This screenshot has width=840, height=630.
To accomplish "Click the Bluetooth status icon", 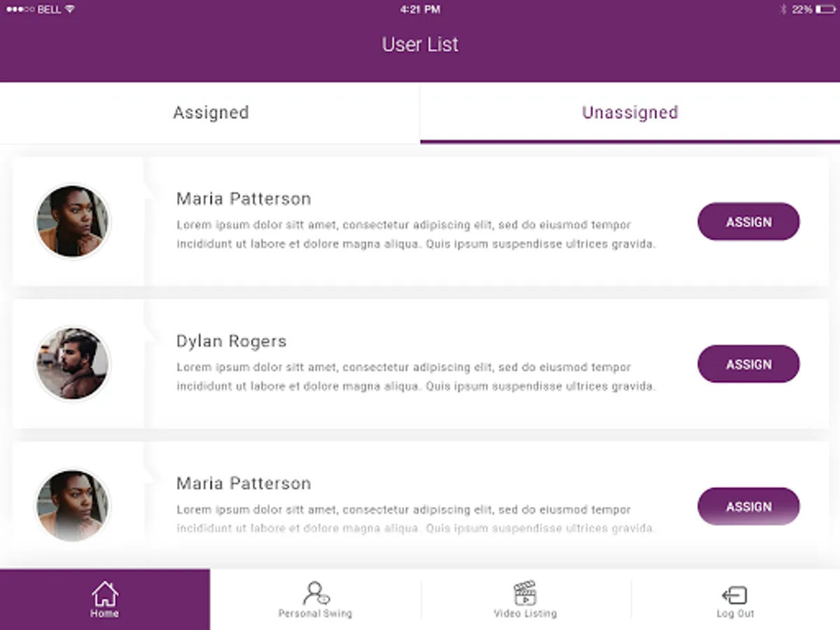I will pos(783,10).
